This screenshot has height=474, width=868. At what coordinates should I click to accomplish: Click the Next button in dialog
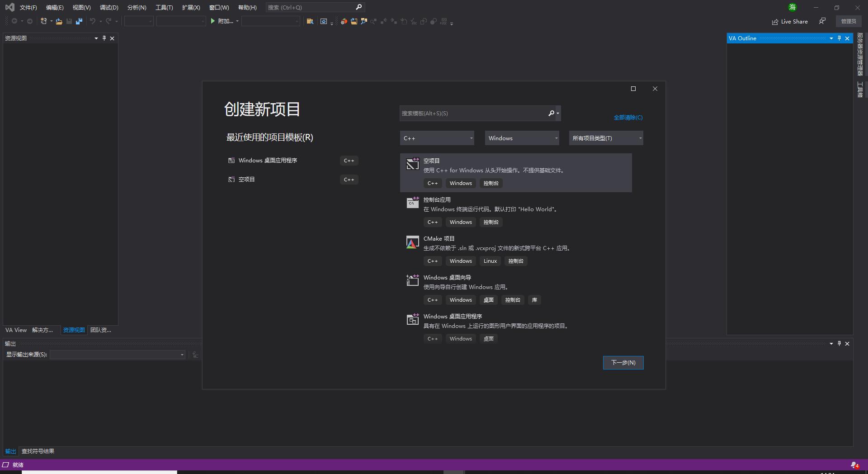(623, 362)
